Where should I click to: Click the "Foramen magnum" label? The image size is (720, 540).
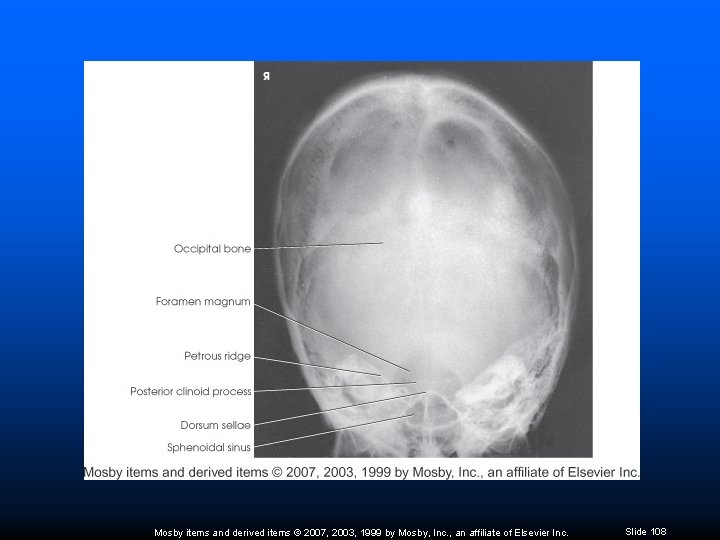(x=203, y=302)
